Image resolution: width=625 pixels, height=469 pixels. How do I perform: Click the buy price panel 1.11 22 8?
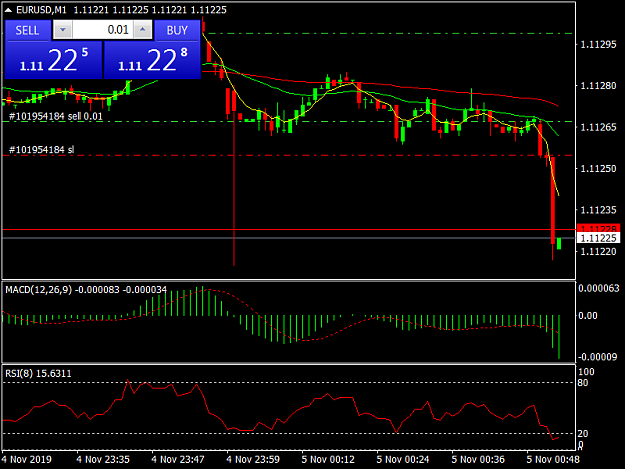pos(152,60)
